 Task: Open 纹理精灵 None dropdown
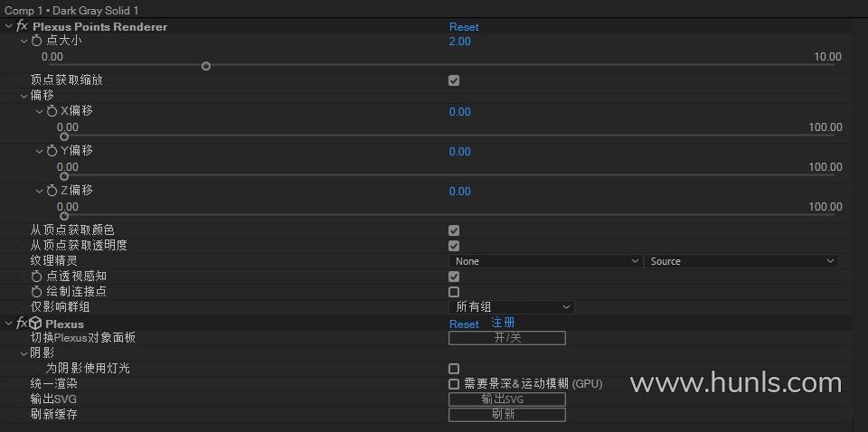tap(545, 261)
